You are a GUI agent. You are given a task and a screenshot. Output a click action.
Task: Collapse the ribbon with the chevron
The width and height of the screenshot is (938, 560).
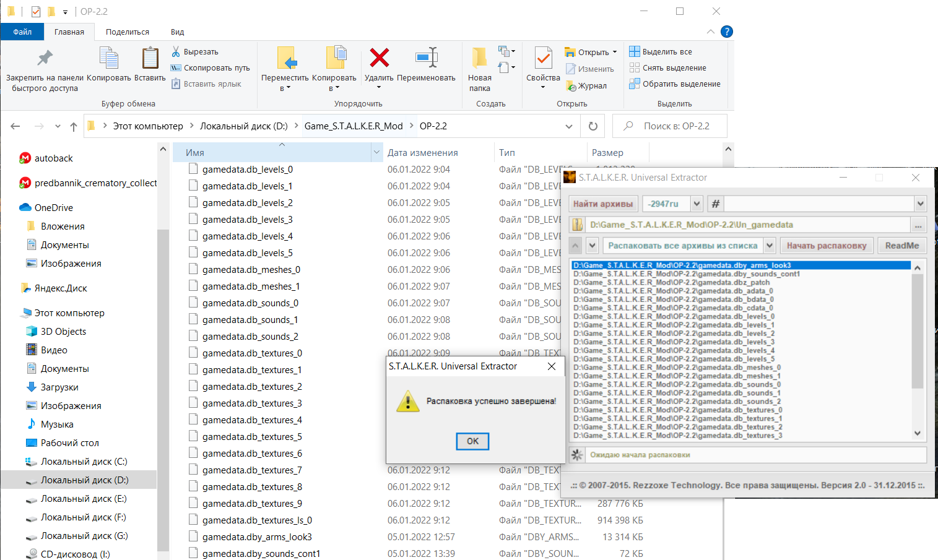tap(710, 32)
